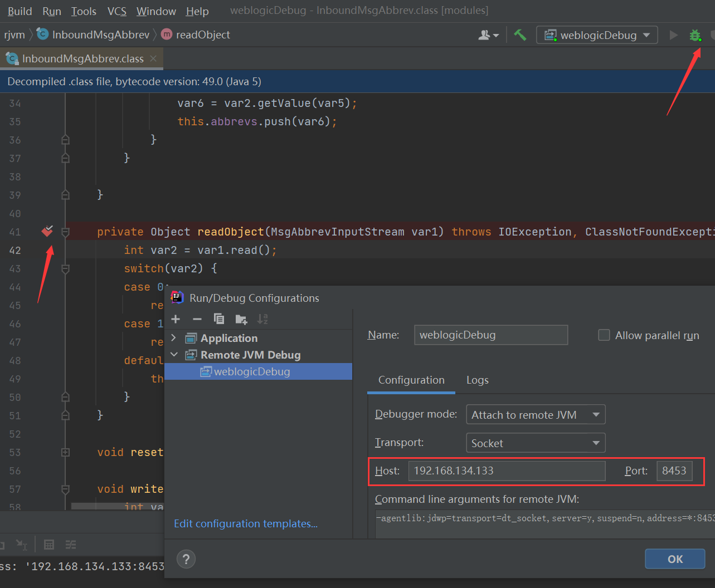
Task: Remove configuration with the minus icon
Action: 197,319
